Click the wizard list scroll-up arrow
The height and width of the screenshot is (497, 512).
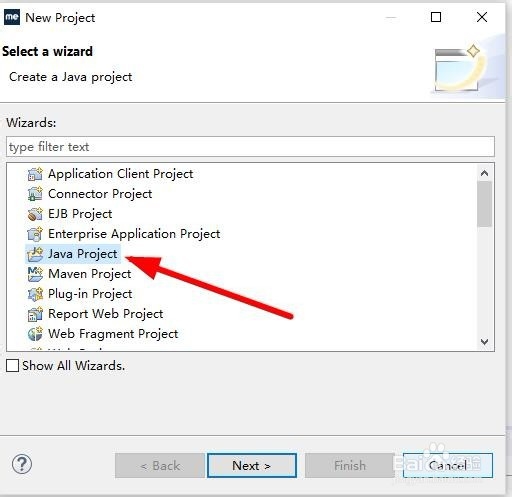coord(484,173)
